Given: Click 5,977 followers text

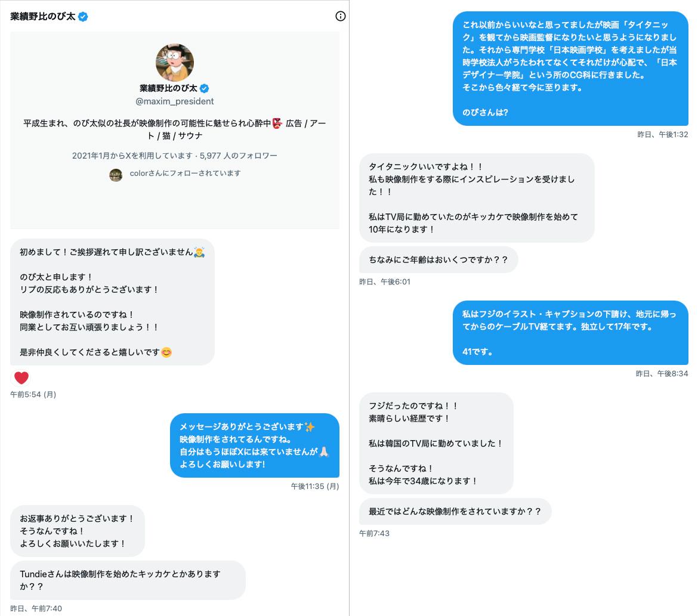Looking at the screenshot, I should point(238,156).
